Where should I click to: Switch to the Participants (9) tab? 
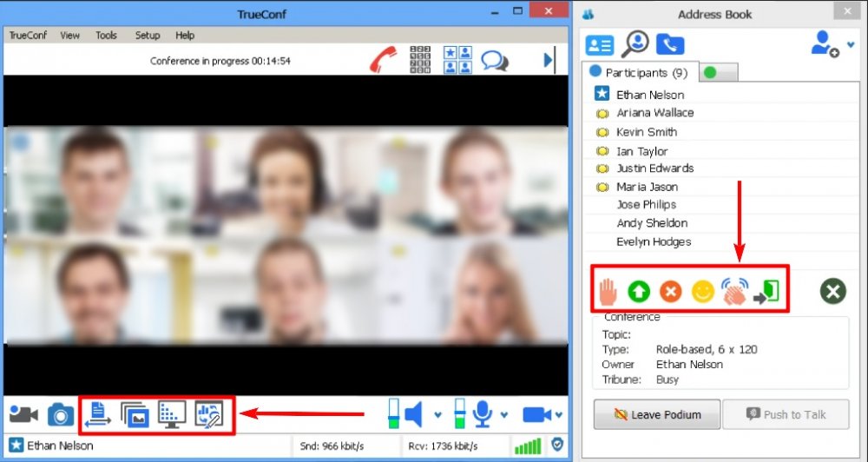(638, 73)
